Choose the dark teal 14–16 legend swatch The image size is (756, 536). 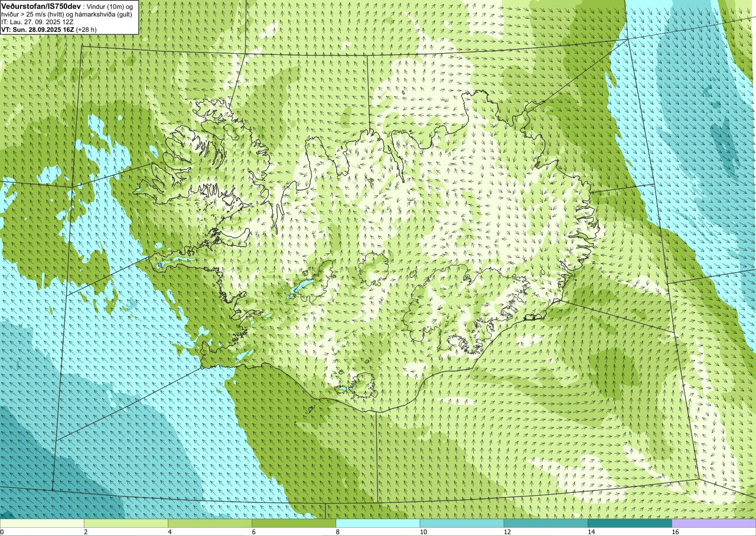tap(630, 523)
